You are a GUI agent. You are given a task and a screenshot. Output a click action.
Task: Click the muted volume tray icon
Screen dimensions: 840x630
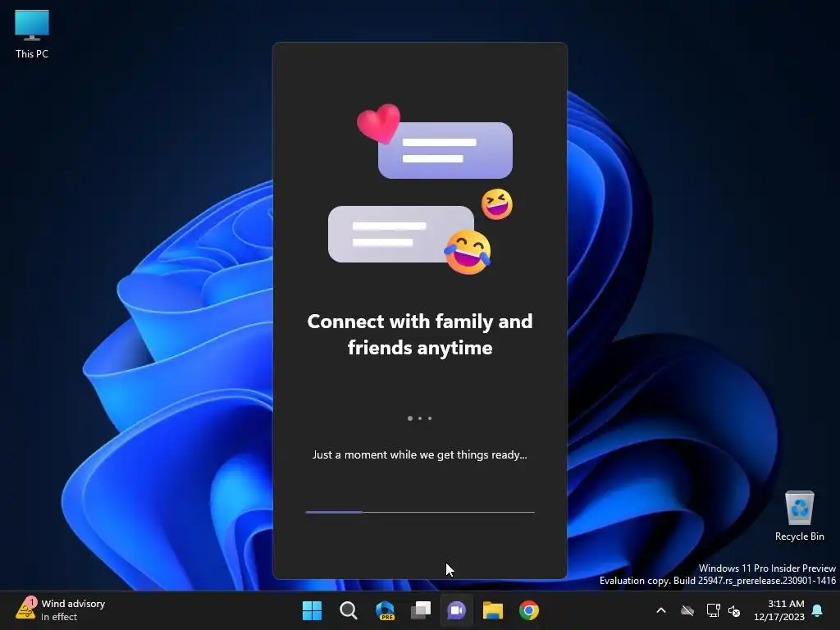click(734, 610)
